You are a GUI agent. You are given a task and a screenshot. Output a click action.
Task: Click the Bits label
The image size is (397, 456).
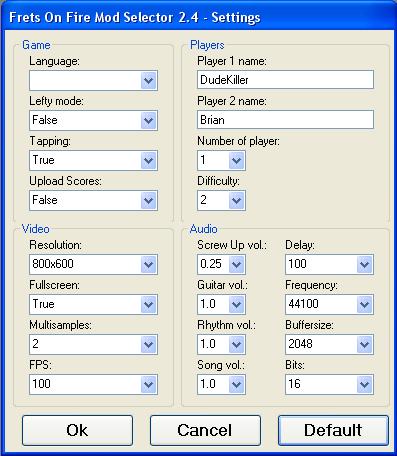[x=295, y=365]
